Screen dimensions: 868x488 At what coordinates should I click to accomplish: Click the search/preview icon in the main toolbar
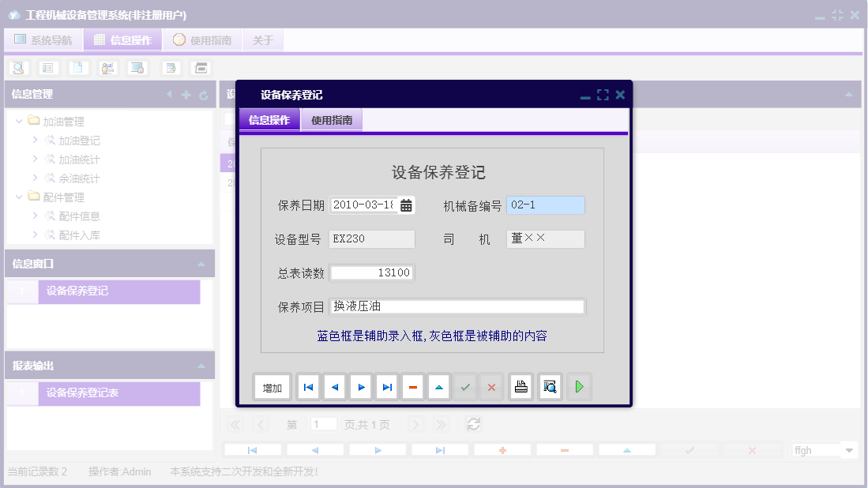point(17,68)
